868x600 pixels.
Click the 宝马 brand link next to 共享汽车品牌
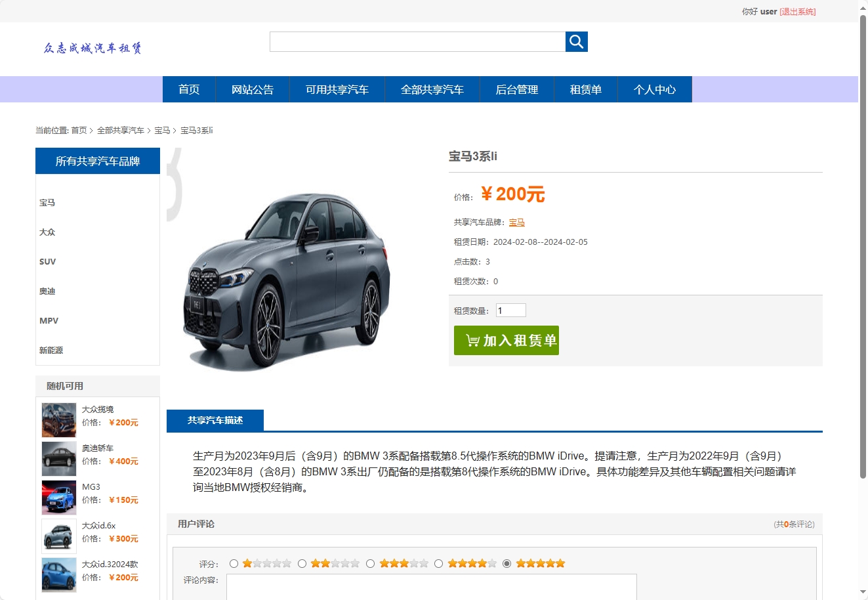(517, 222)
